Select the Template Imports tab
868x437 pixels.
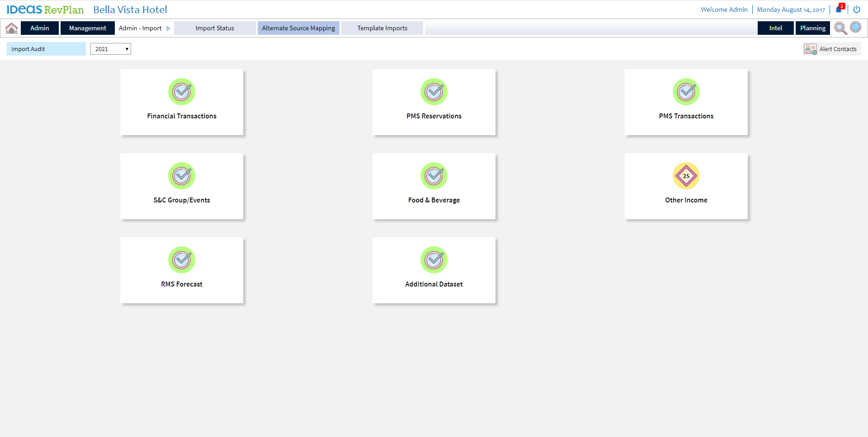382,28
